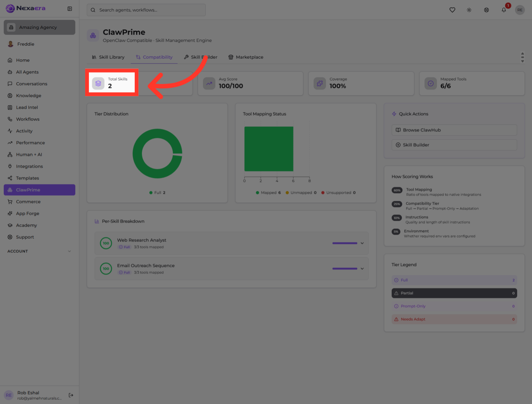The image size is (532, 404).
Task: Toggle light theme sun icon
Action: 469,10
